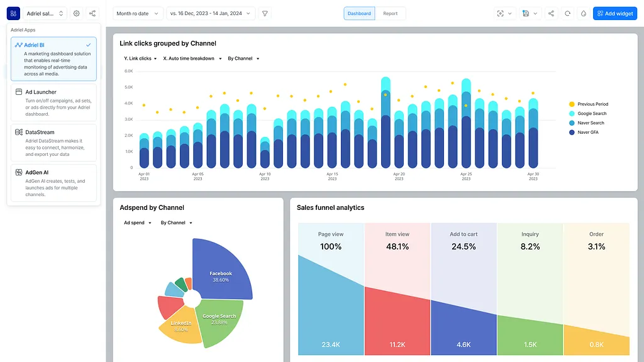This screenshot has width=644, height=362.
Task: Open the theme color droplet icon
Action: [583, 13]
